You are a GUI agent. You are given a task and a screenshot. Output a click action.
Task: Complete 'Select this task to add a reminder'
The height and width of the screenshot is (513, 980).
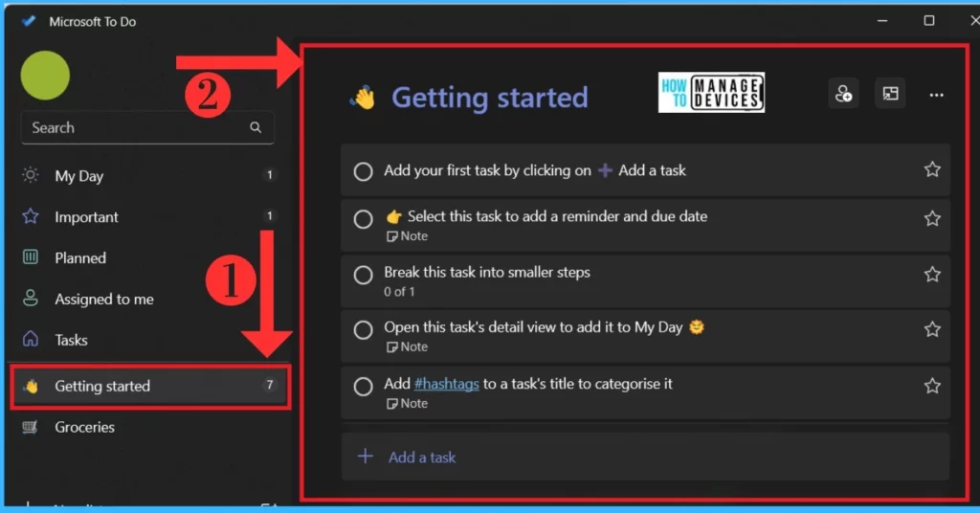[363, 219]
